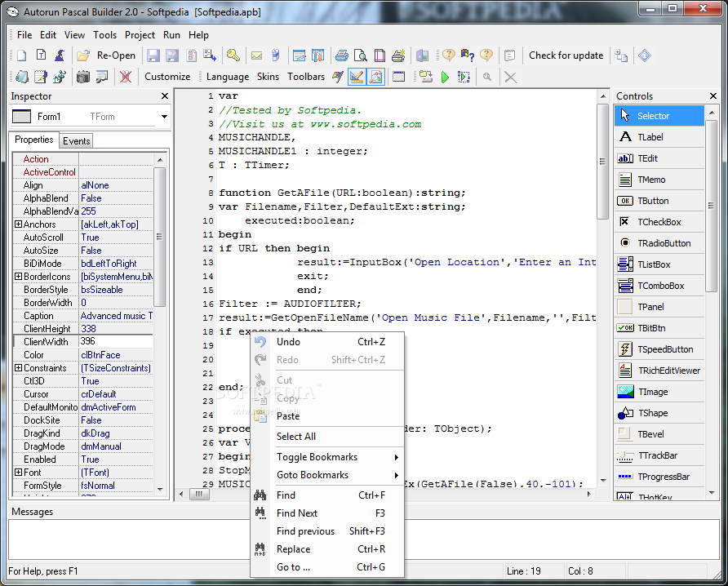This screenshot has width=728, height=586.
Task: Click the new blank file icon
Action: [x=22, y=55]
